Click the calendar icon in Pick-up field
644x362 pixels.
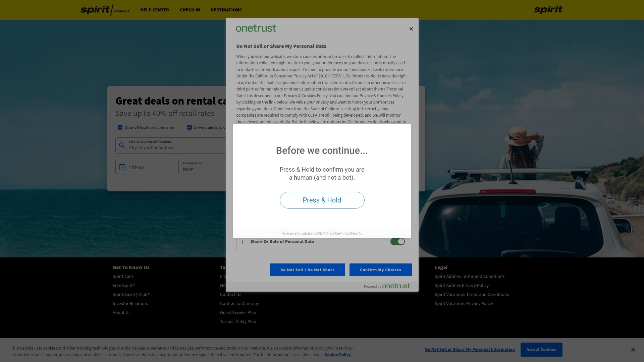pyautogui.click(x=122, y=167)
